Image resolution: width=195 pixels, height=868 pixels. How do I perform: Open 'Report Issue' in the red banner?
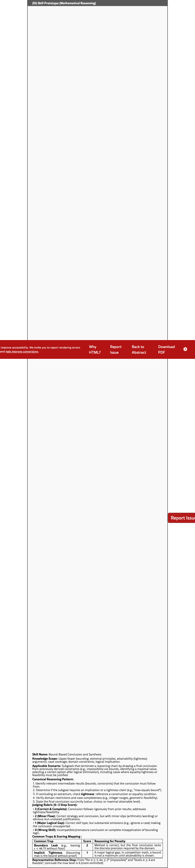116,349
